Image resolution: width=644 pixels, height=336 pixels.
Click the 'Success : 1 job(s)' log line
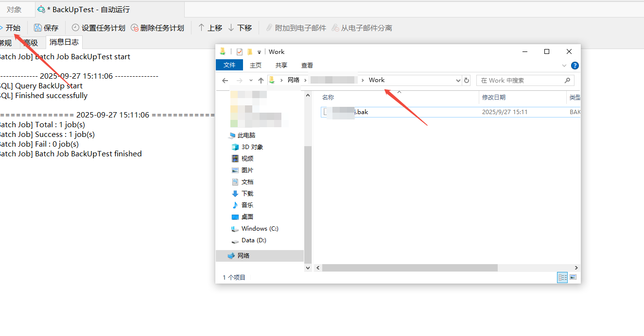pos(48,134)
